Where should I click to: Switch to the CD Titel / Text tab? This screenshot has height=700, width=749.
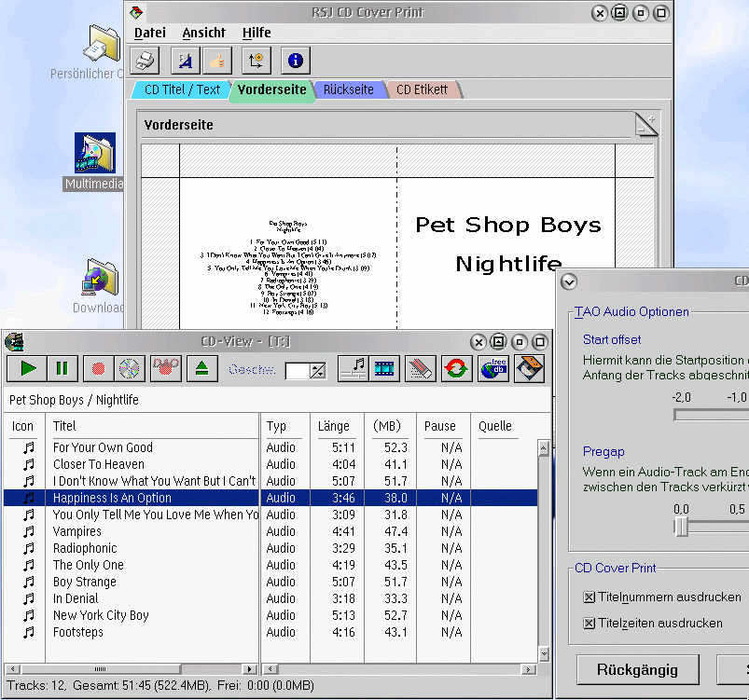pos(182,89)
